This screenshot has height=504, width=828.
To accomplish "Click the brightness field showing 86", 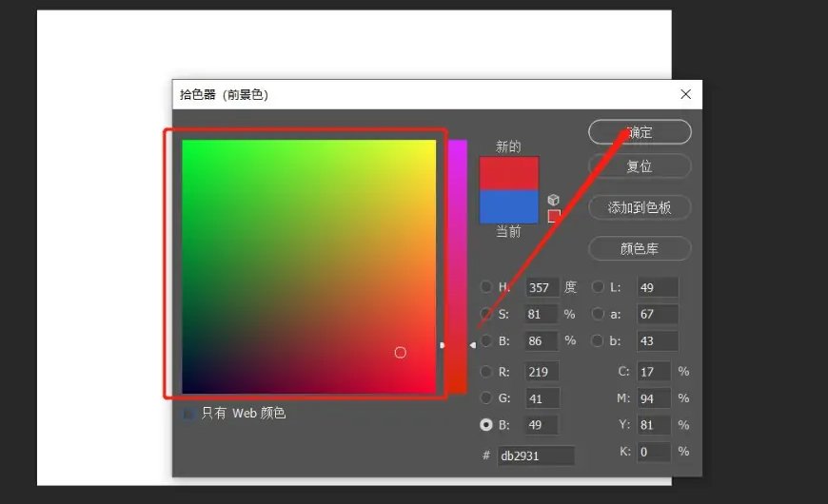I will [542, 341].
